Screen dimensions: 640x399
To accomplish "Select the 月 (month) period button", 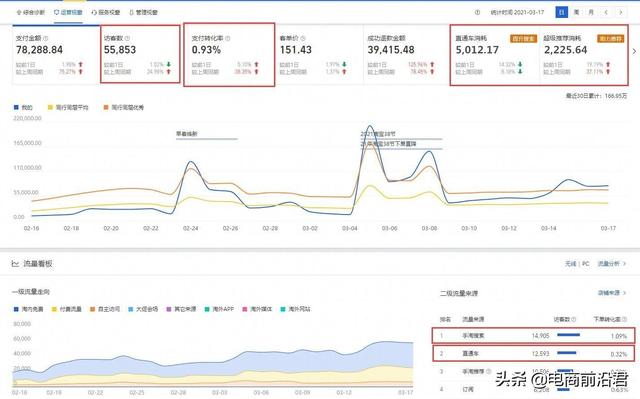I will pyautogui.click(x=591, y=12).
